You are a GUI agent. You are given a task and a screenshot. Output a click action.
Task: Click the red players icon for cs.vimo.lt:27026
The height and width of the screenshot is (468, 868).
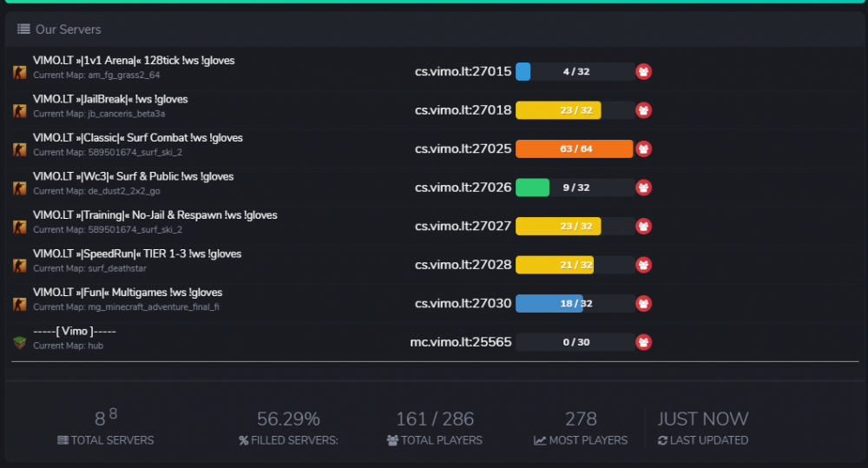pyautogui.click(x=643, y=188)
